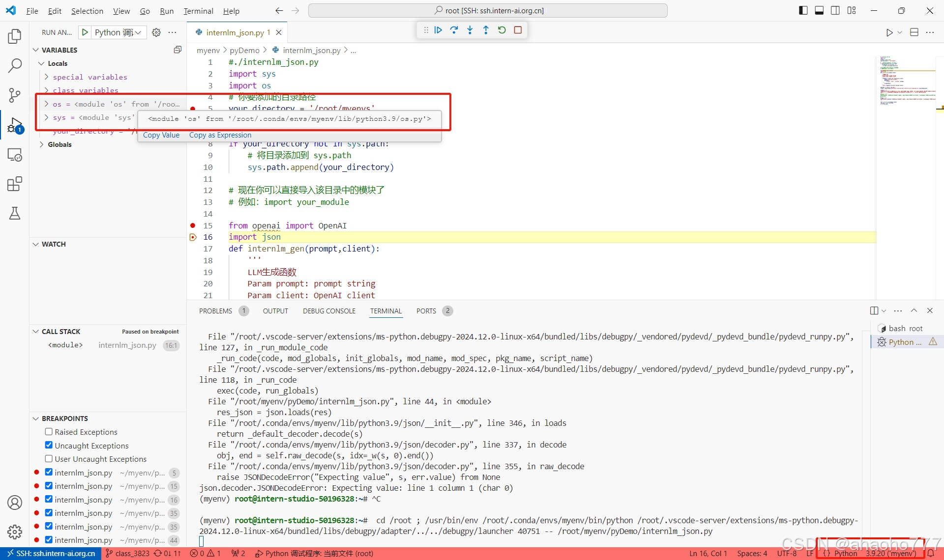
Task: Disable internlm_json.py breakpoint at line 16
Action: click(49, 499)
